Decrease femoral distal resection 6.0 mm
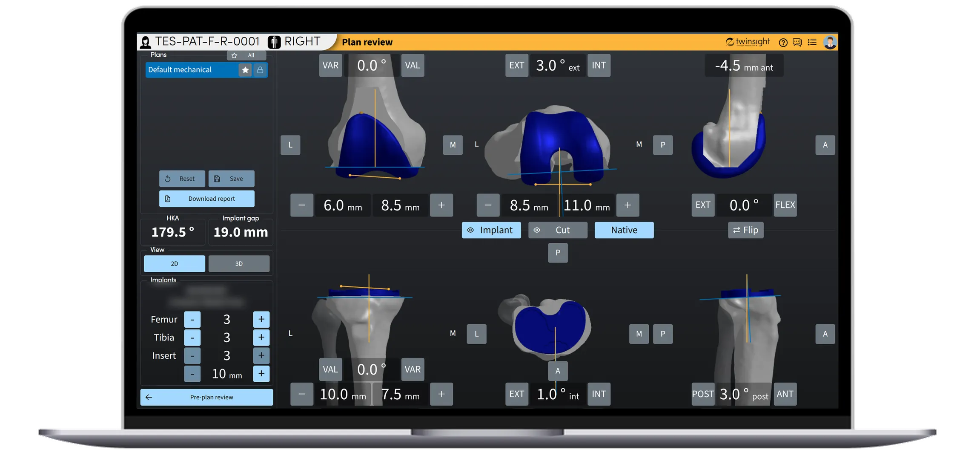Image resolution: width=980 pixels, height=450 pixels. click(302, 205)
